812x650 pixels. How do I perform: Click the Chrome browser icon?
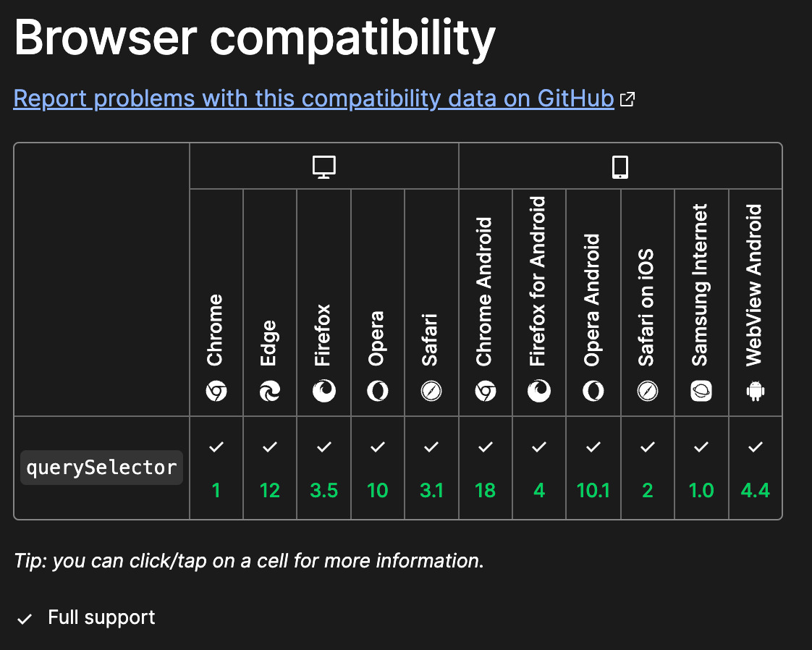(x=216, y=392)
